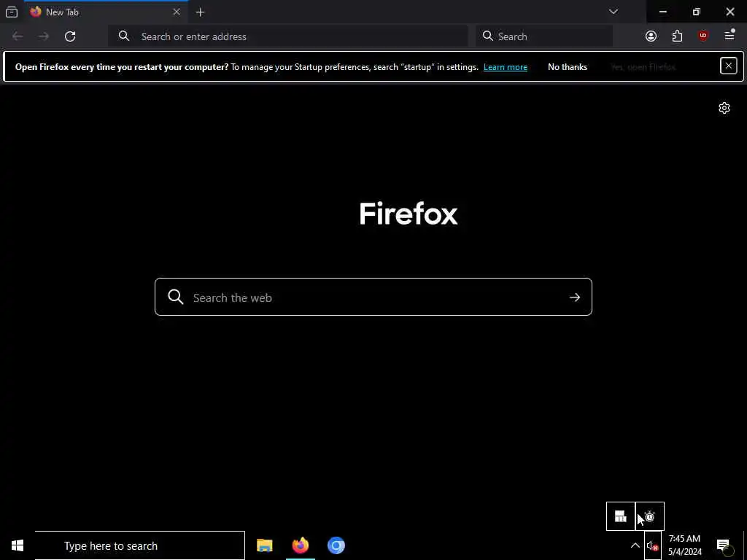Follow the Learn more link
Screen dimensions: 747x560
coord(505,67)
